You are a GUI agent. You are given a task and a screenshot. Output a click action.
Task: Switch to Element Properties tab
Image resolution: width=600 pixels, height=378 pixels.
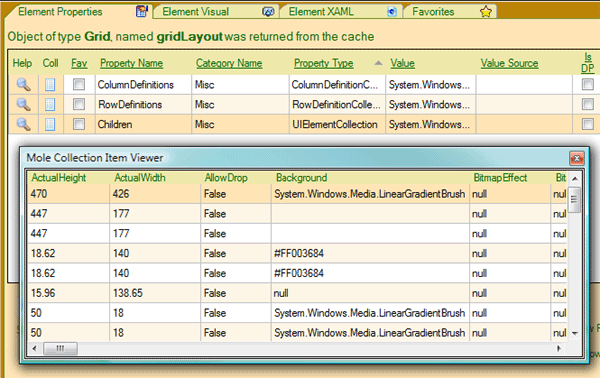click(x=78, y=11)
